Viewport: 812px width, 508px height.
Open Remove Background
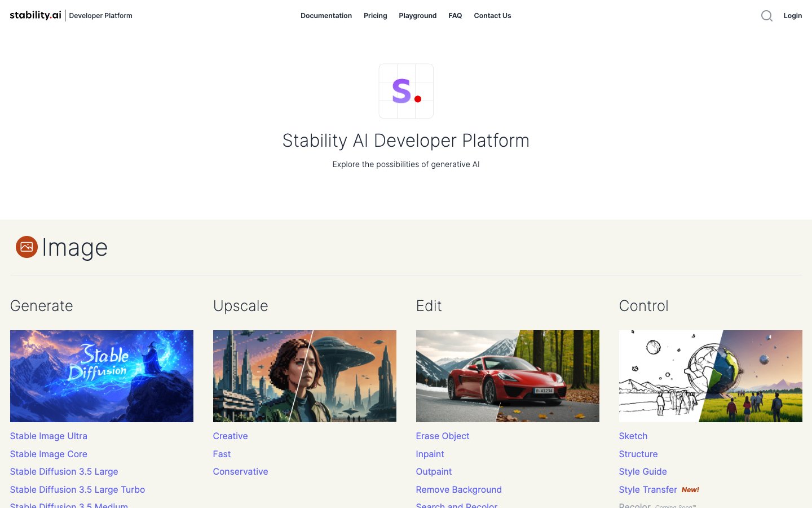pyautogui.click(x=458, y=489)
